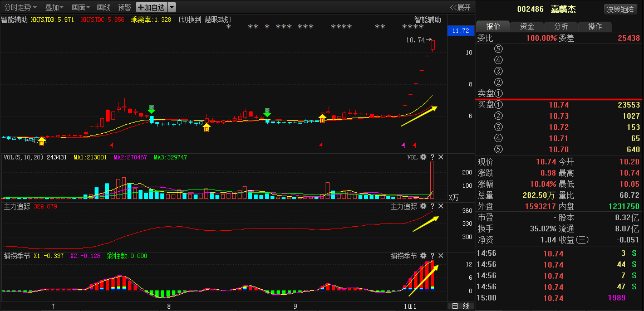Expand the 叠加 overlay dropdown
644x311 pixels.
click(x=54, y=7)
